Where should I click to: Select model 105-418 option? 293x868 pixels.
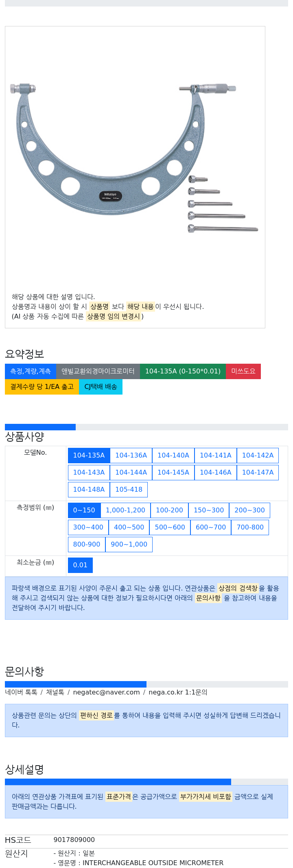pyautogui.click(x=129, y=490)
